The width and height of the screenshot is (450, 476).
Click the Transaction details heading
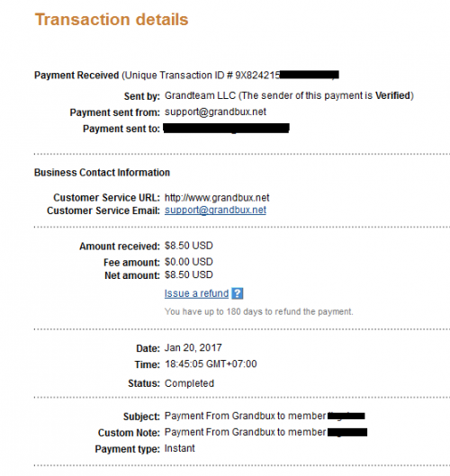tap(112, 20)
